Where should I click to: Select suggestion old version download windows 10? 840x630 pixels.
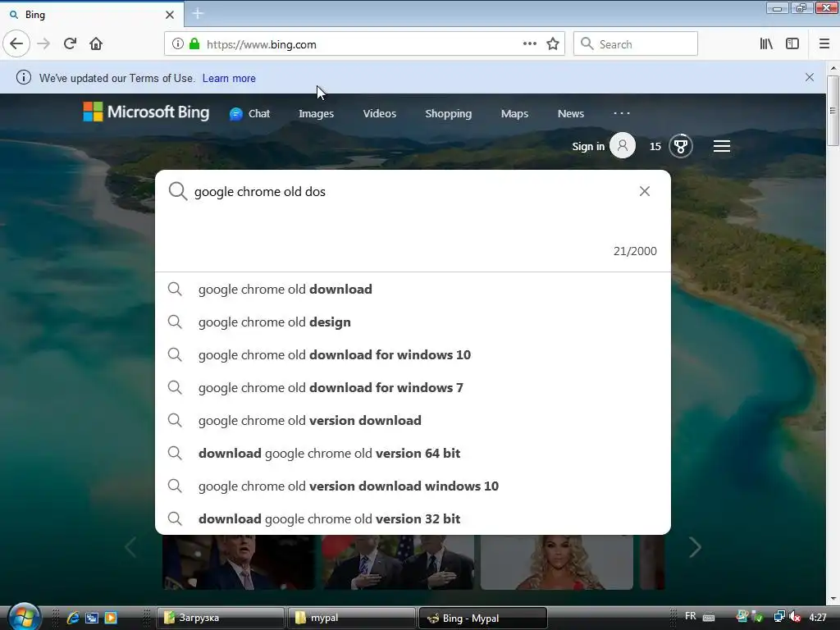click(413, 486)
